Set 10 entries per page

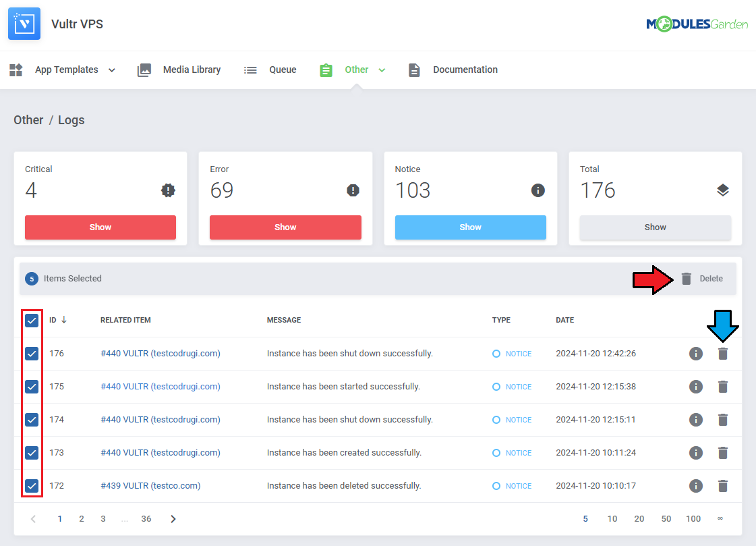pyautogui.click(x=612, y=519)
